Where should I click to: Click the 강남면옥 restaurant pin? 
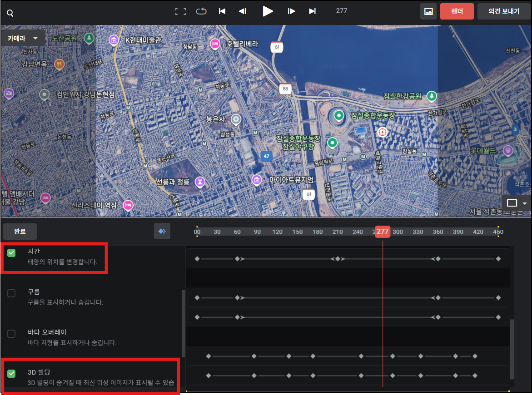tap(60, 64)
